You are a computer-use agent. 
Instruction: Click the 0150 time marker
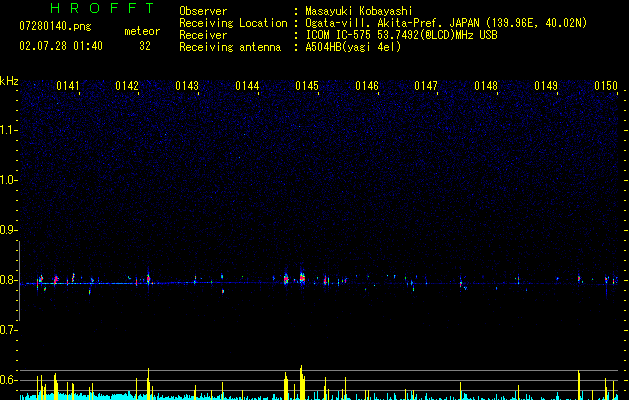point(606,86)
